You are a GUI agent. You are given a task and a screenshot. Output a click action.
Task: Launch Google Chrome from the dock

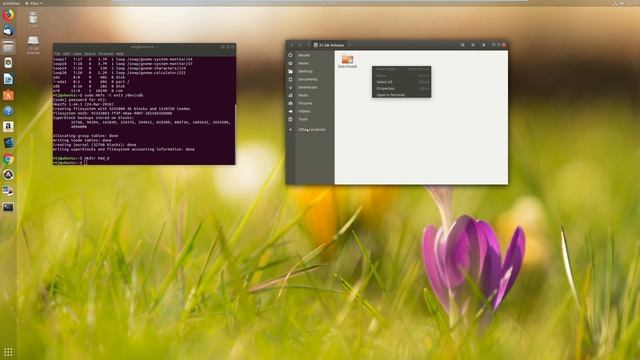click(8, 159)
